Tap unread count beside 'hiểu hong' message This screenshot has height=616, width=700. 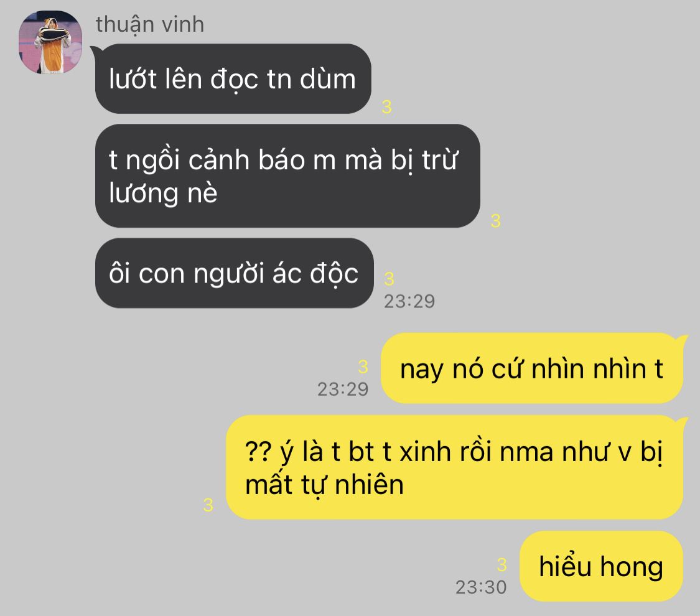click(502, 565)
